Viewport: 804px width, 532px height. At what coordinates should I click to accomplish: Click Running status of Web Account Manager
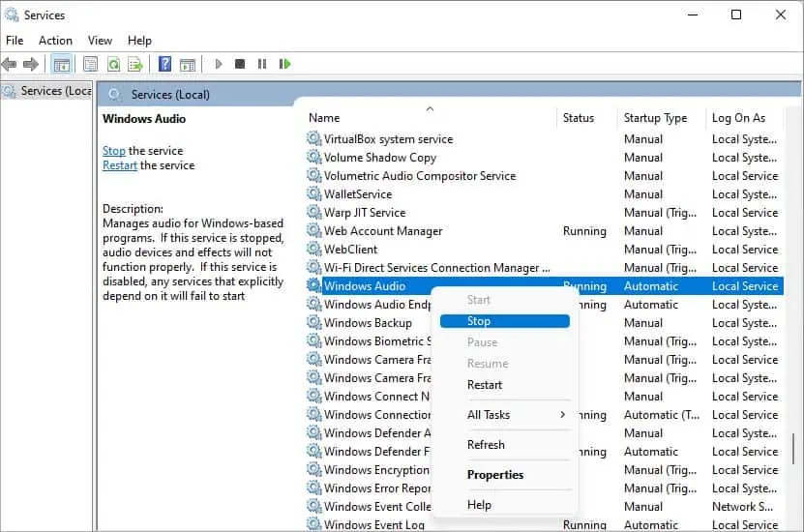tap(584, 231)
